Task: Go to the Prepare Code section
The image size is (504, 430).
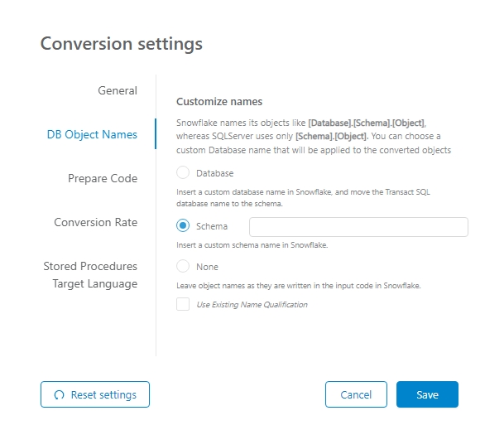Action: [103, 178]
